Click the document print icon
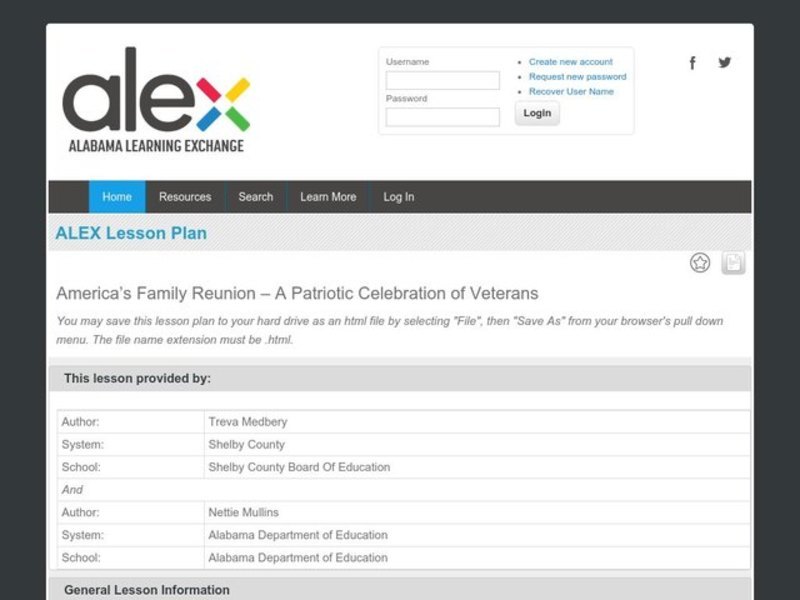 click(x=733, y=263)
